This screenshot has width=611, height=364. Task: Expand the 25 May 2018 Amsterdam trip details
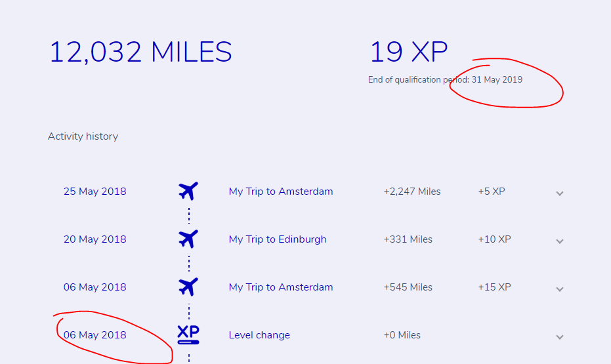coord(560,193)
